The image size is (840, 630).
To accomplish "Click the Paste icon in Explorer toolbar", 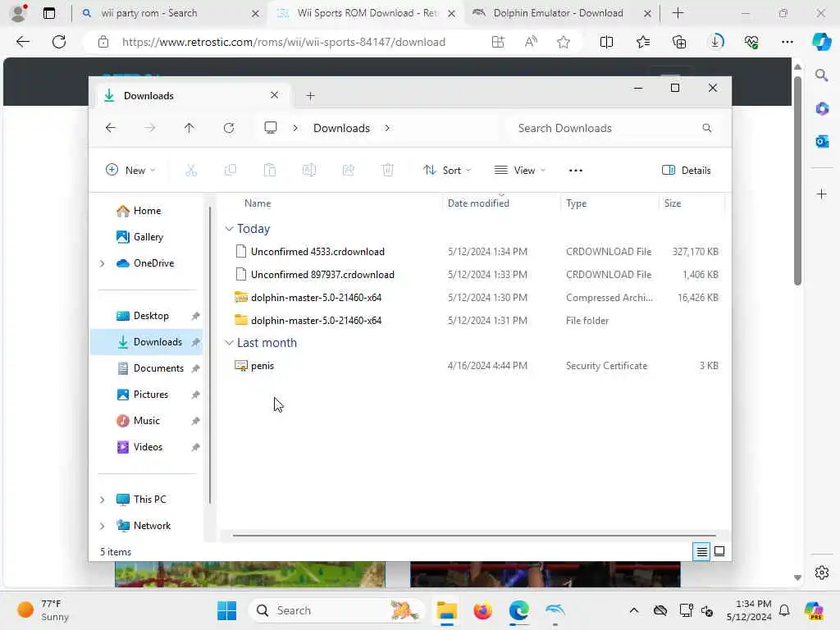I will coord(269,171).
